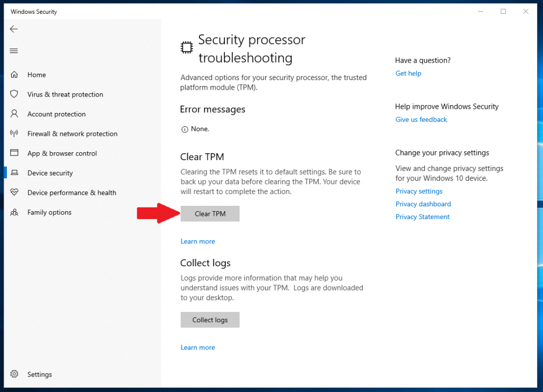The width and height of the screenshot is (543, 392).
Task: Open Learn more under Collect logs
Action: [x=198, y=347]
